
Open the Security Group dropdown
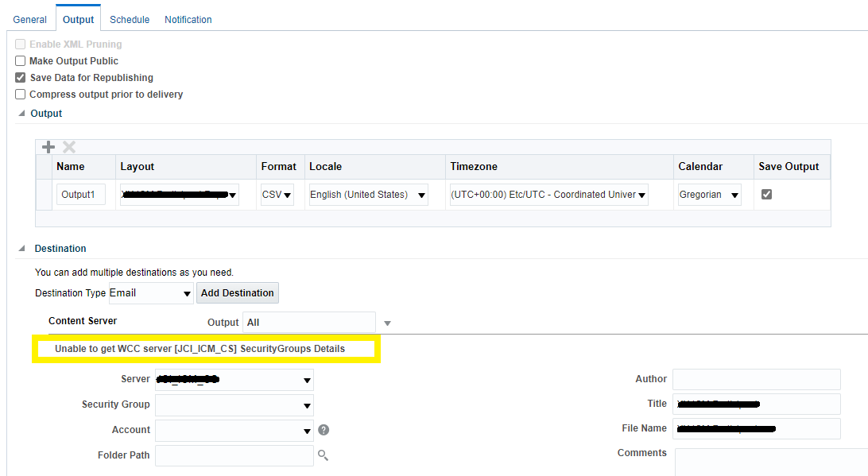(234, 405)
